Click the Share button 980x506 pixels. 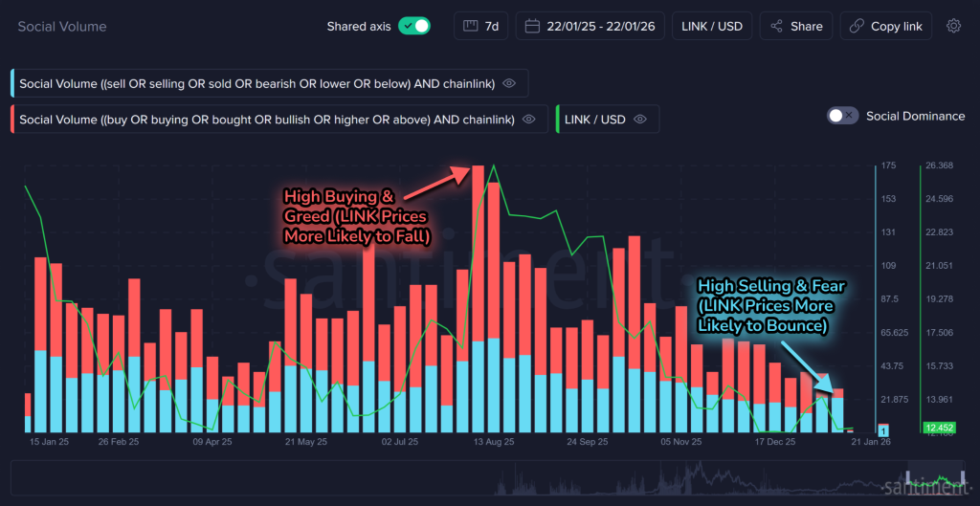click(796, 27)
